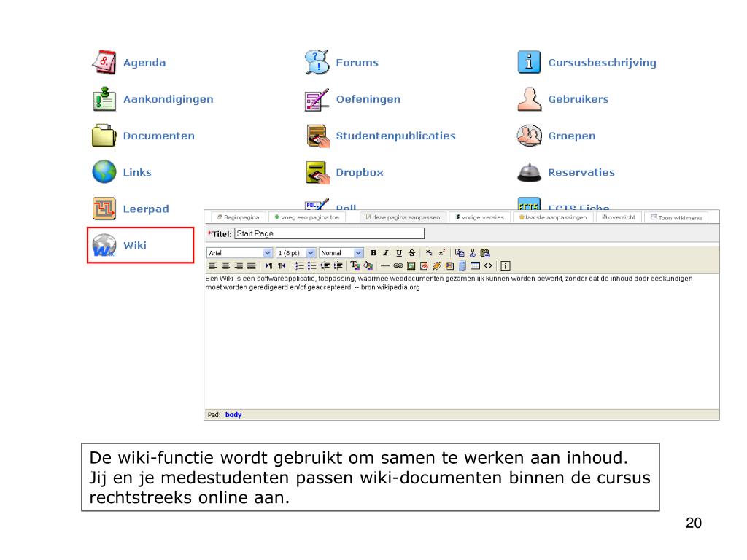This screenshot has height=560, width=747.
Task: Insert a horizontal rule
Action: click(x=385, y=265)
